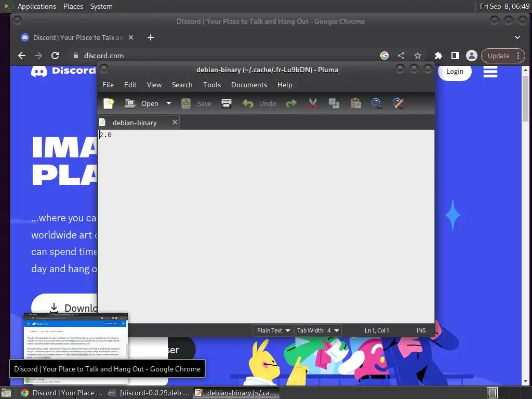Open the Discord hamburger menu
This screenshot has height=399, width=532.
click(490, 72)
